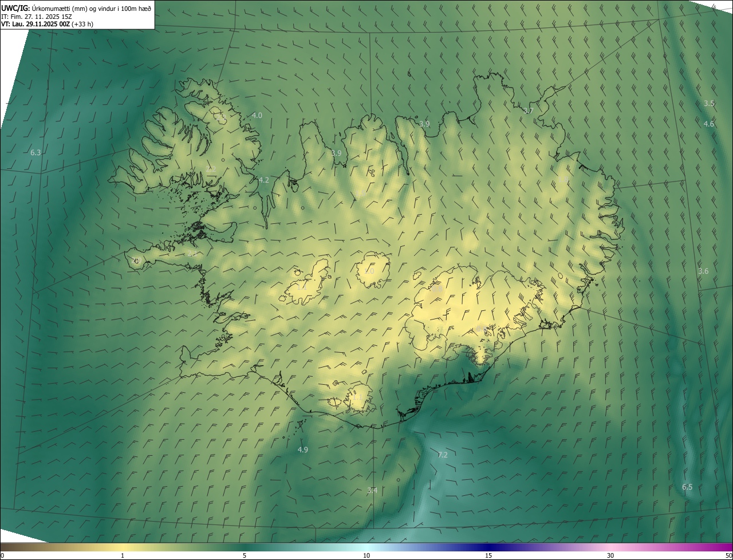Select the 'IT: Fim. 27. 11. 2025 15Z' line

(38, 16)
